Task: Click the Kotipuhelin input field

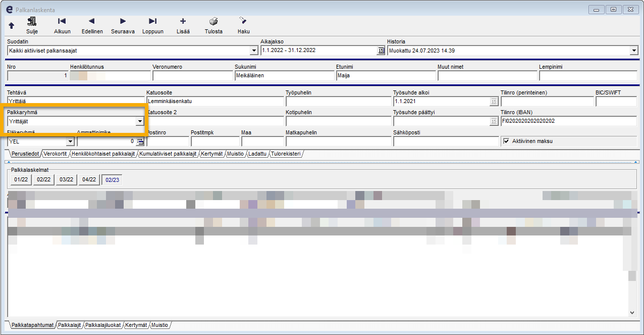Action: [x=338, y=121]
